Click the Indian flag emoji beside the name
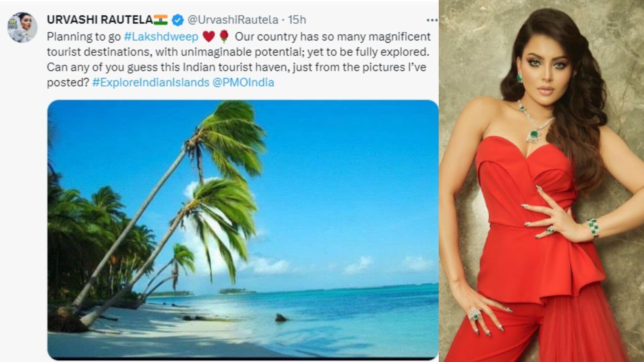This screenshot has width=644, height=362. 161,19
